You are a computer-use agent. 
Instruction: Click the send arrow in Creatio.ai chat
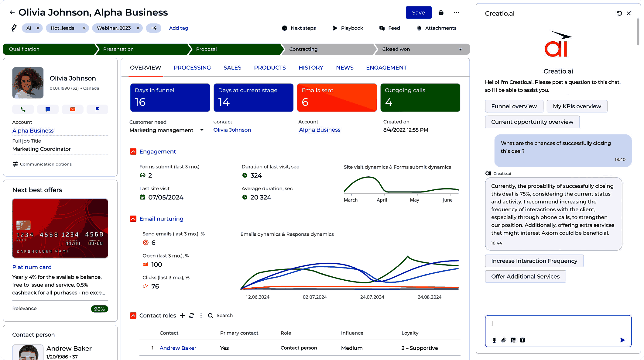pos(622,340)
